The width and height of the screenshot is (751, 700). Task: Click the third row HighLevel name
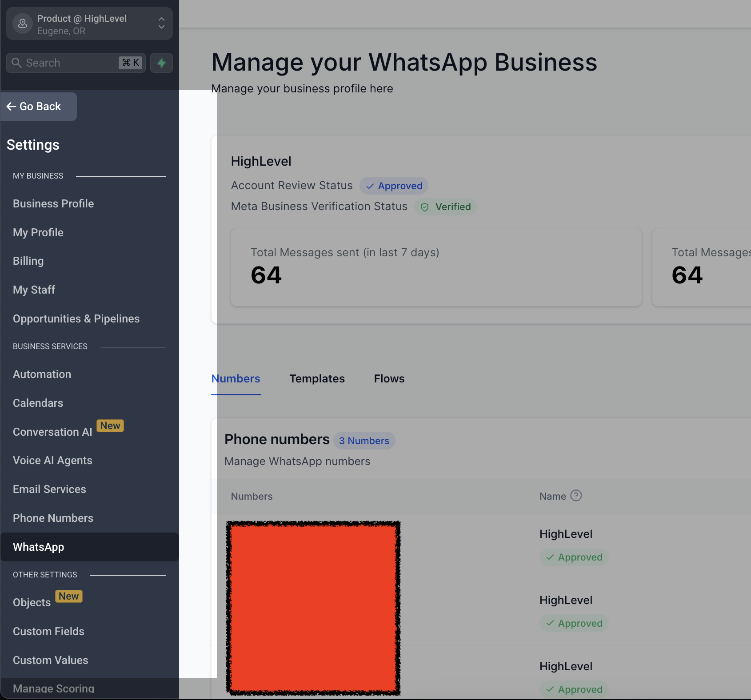click(x=566, y=667)
